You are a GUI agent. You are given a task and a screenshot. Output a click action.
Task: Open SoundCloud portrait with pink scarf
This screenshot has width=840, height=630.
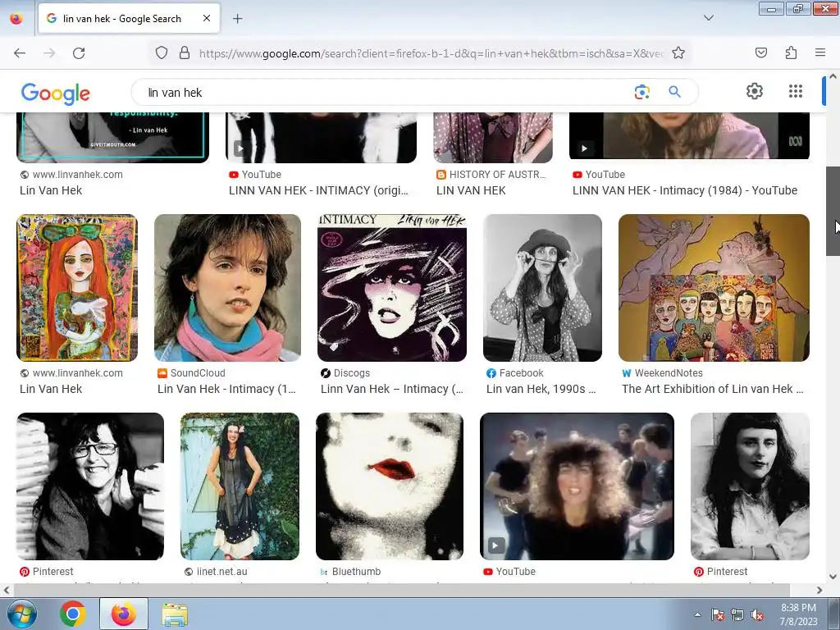pyautogui.click(x=227, y=288)
